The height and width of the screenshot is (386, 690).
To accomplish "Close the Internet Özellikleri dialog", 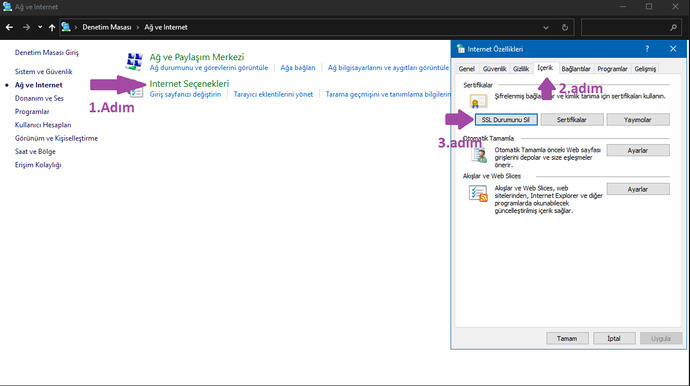I will click(673, 49).
